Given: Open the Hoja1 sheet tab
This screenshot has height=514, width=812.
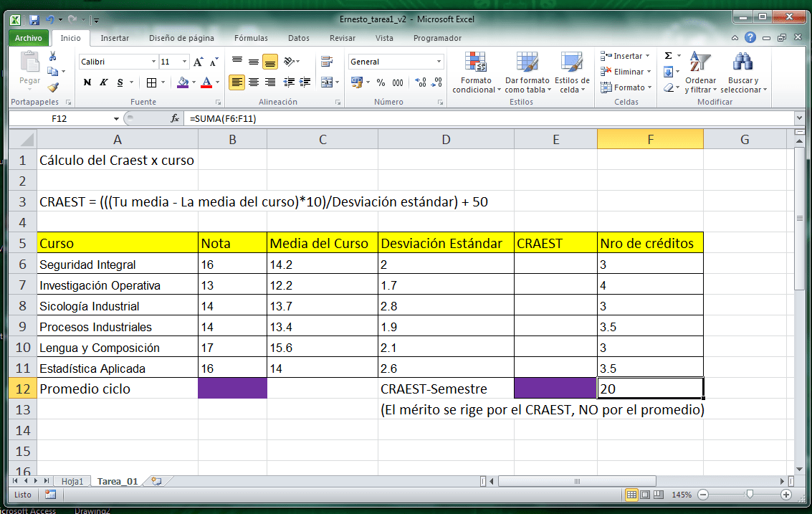Looking at the screenshot, I should 72,481.
